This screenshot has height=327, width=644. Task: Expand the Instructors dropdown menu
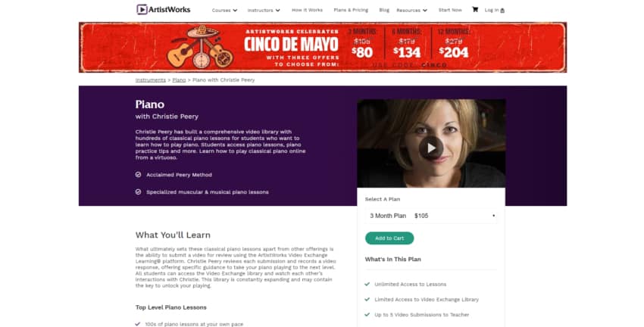264,11
